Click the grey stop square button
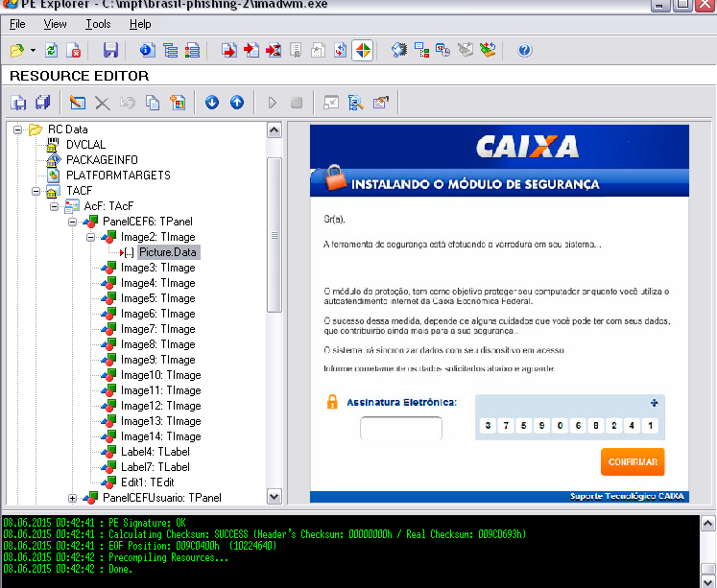This screenshot has height=588, width=717. (x=297, y=103)
